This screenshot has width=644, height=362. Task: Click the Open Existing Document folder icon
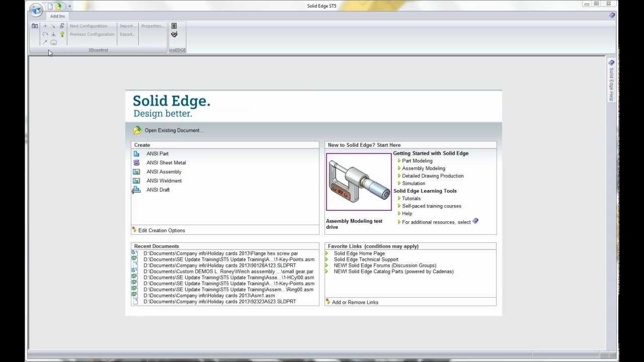pos(137,130)
